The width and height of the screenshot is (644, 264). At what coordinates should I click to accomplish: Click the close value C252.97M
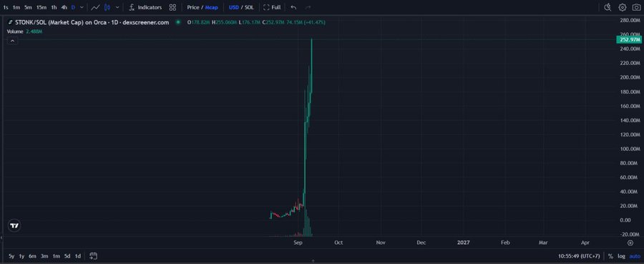click(273, 22)
